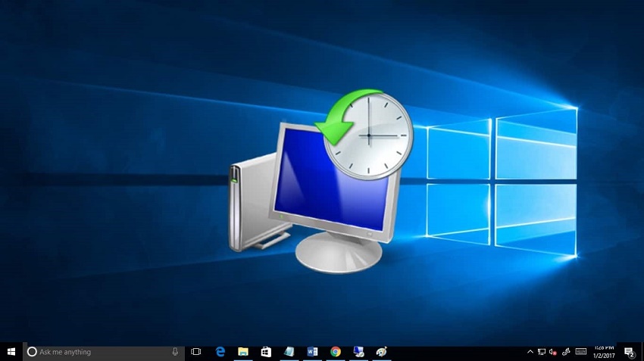Image resolution: width=644 pixels, height=361 pixels.
Task: Open Action Center notifications
Action: tap(629, 352)
